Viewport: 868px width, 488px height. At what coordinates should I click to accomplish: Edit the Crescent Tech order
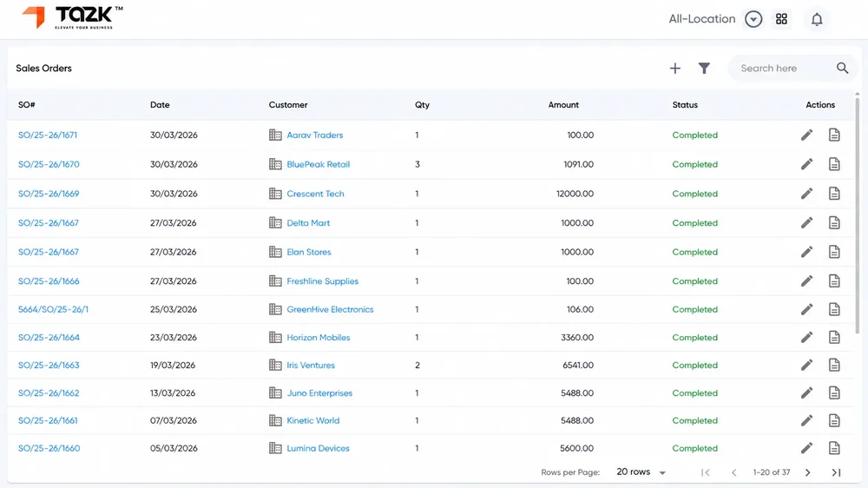pos(806,194)
